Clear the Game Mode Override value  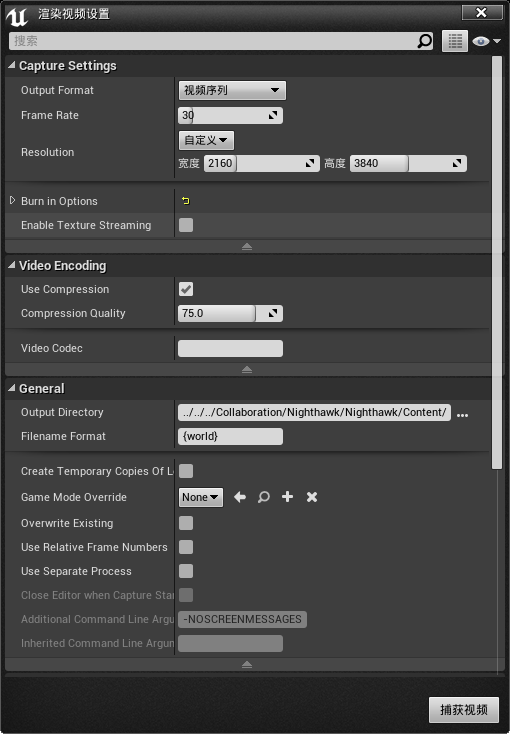click(x=312, y=497)
